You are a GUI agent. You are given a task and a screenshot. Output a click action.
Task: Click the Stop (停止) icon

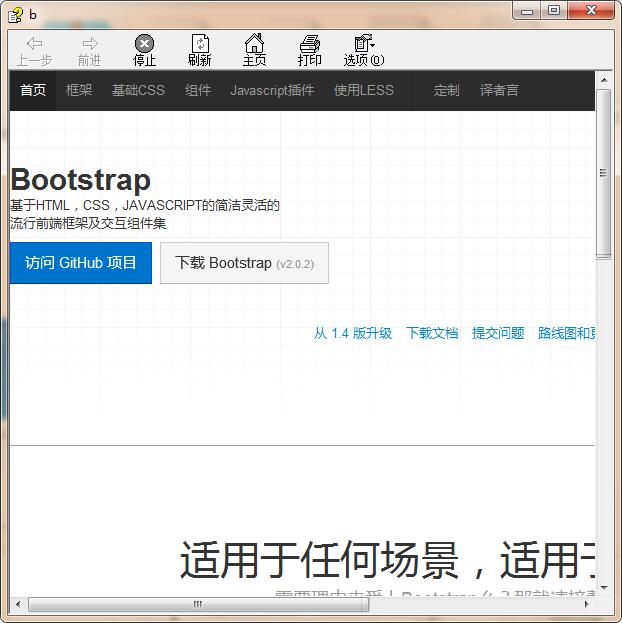coord(144,51)
